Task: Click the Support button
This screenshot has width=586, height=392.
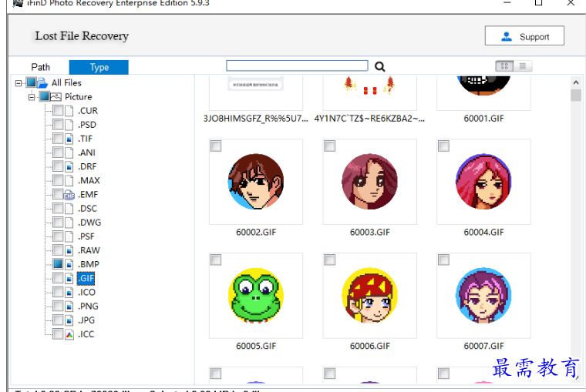Action: coord(524,36)
